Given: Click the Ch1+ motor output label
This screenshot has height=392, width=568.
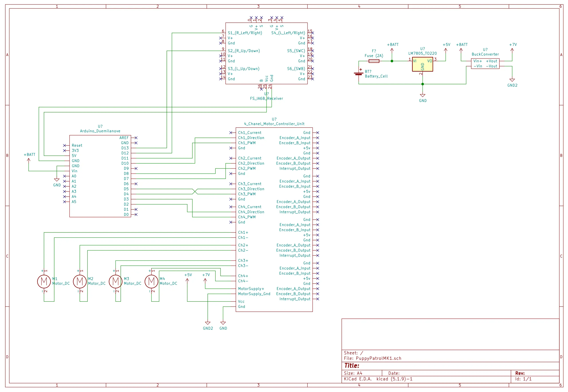Looking at the screenshot, I should [243, 232].
